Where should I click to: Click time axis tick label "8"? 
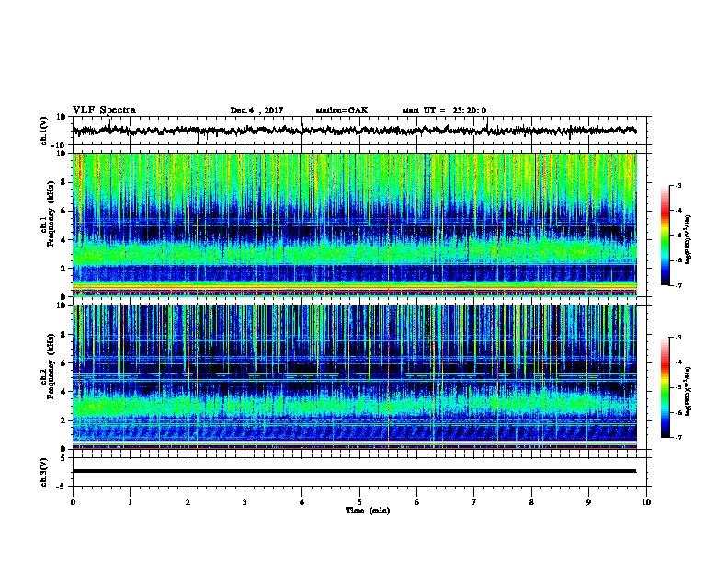[531, 502]
